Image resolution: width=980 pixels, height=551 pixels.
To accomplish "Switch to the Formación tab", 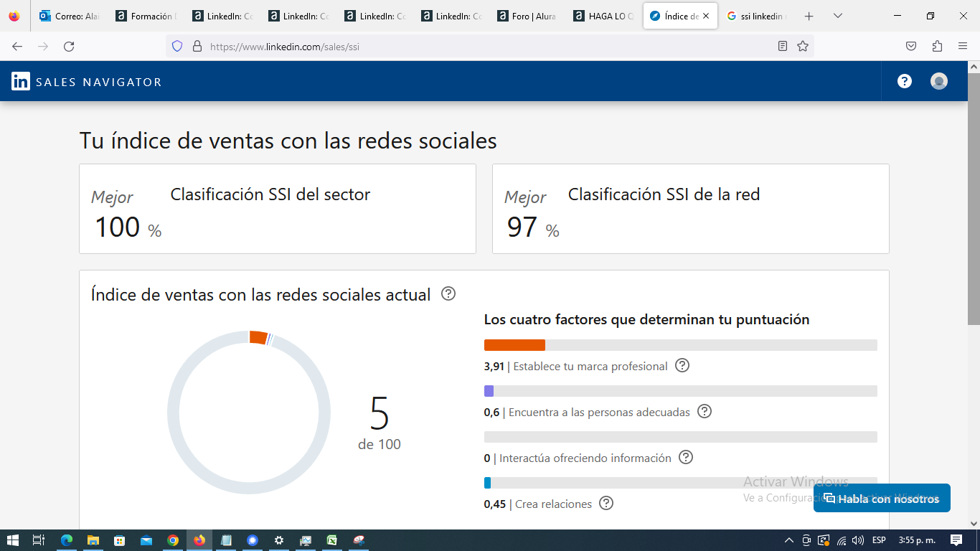I will point(146,16).
